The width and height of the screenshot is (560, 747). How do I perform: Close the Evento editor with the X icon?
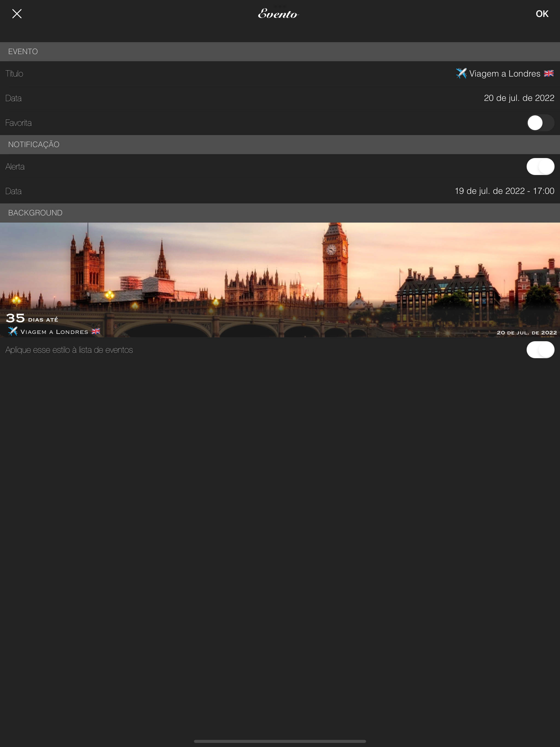[x=17, y=14]
